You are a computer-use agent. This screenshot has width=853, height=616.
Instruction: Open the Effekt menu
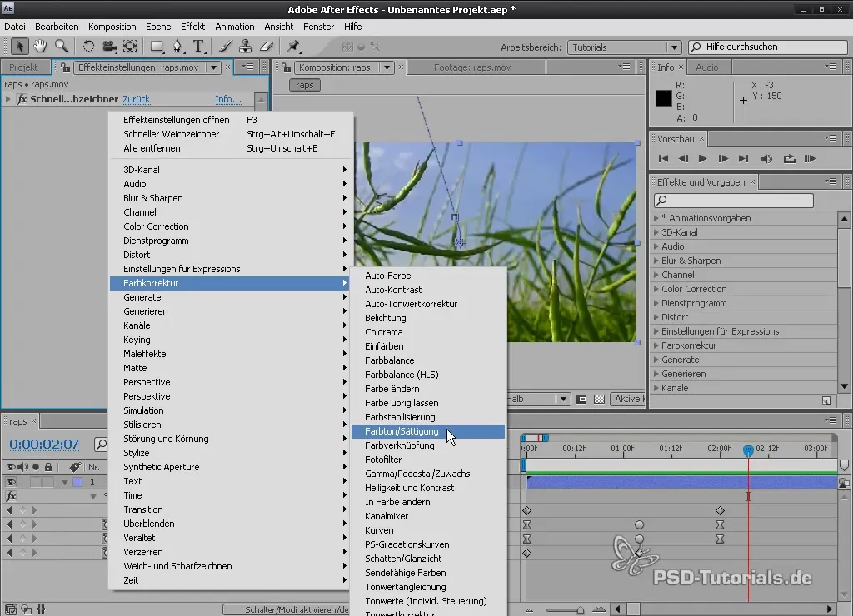[192, 27]
